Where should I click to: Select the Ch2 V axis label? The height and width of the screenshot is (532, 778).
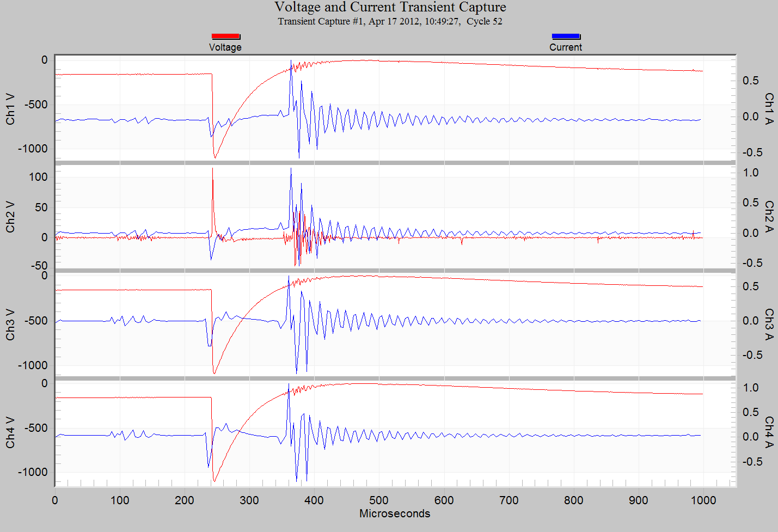(10, 217)
